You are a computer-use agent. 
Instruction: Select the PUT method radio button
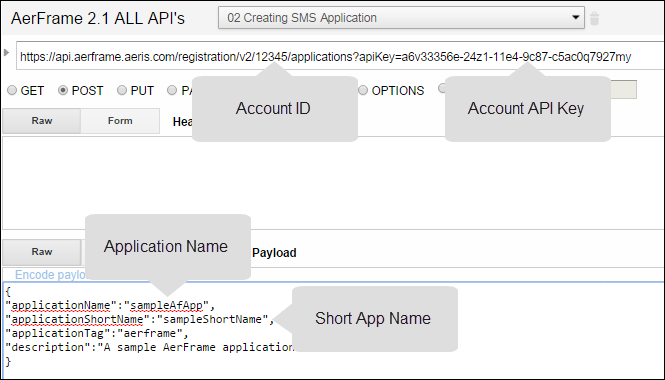pyautogui.click(x=122, y=90)
